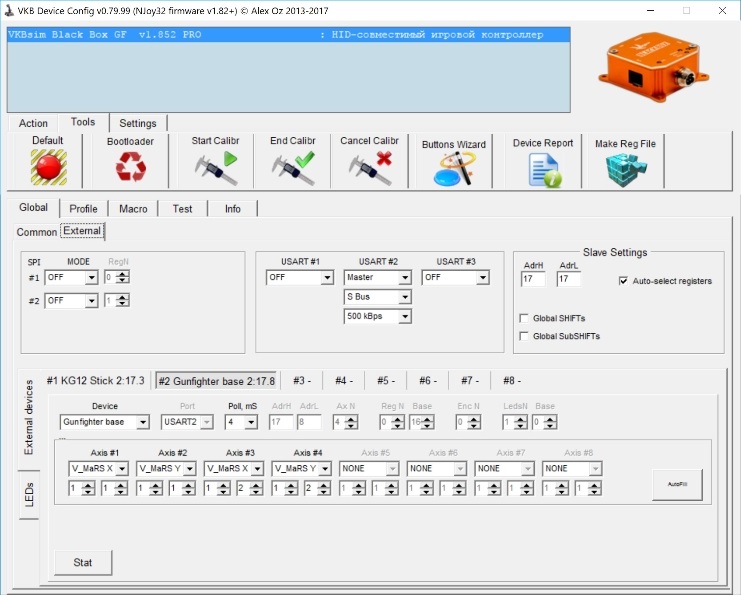Screen dimensions: 741x596
Task: Open Axis #3 V_MaRS X dropdown
Action: (233, 468)
